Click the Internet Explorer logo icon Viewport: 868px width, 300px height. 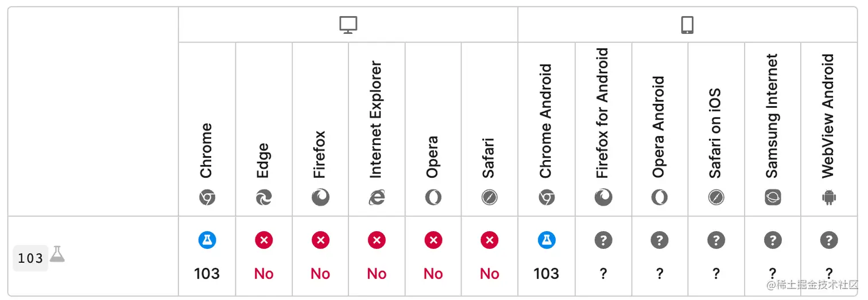pos(377,198)
